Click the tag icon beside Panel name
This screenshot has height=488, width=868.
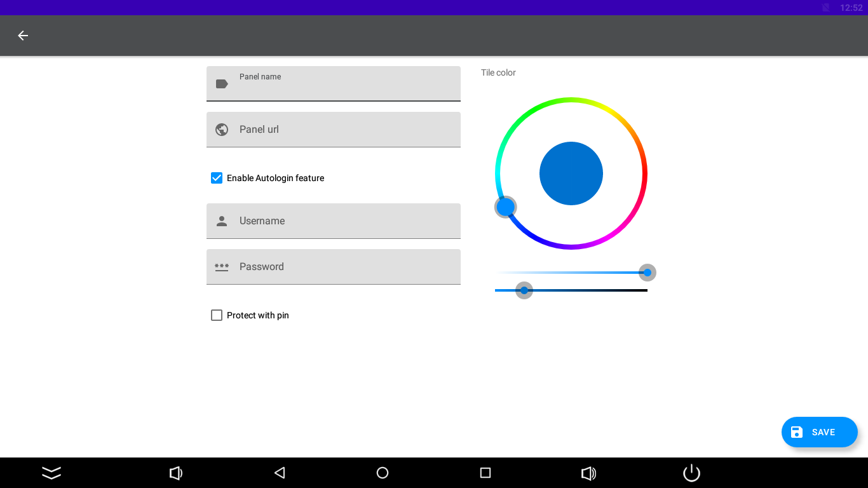click(222, 84)
